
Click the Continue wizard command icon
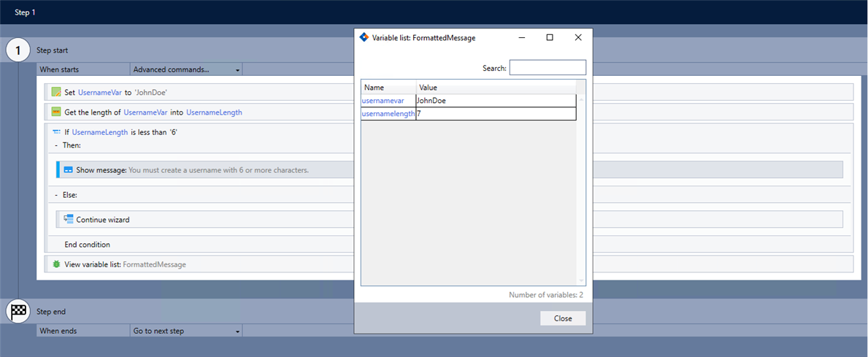[x=68, y=219]
